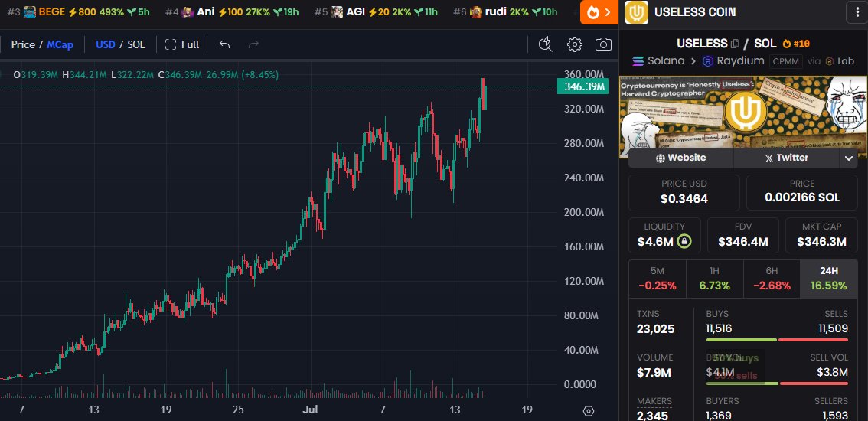The image size is (868, 421).
Task: Click the PRICE 0.002166 SOL box
Action: 802,193
